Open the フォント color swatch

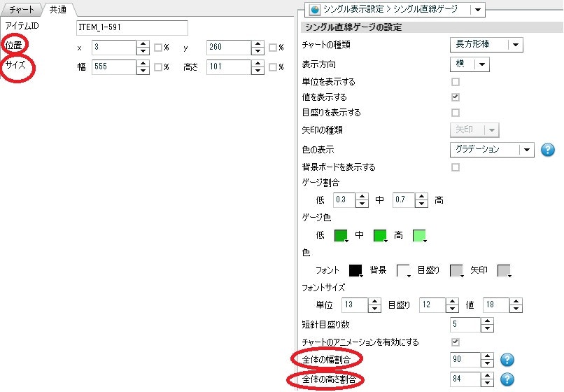coord(355,270)
